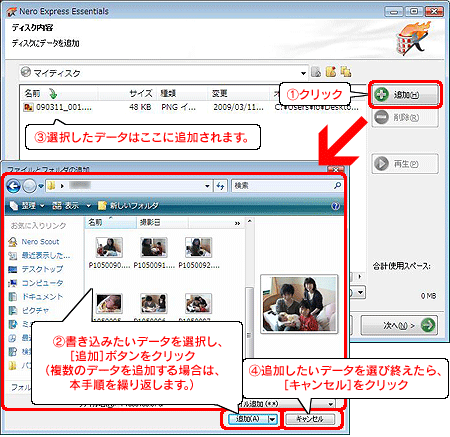Image resolution: width=450 pixels, height=437 pixels.
Task: Click the キャンセル button
Action: pyautogui.click(x=310, y=419)
